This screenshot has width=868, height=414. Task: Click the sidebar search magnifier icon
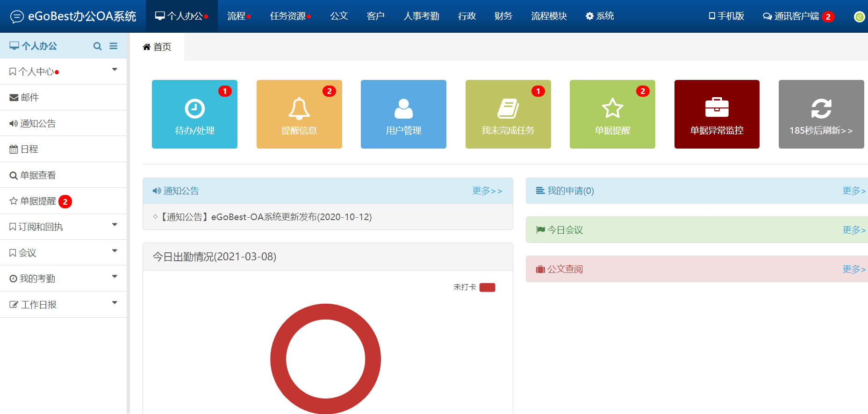coord(97,46)
